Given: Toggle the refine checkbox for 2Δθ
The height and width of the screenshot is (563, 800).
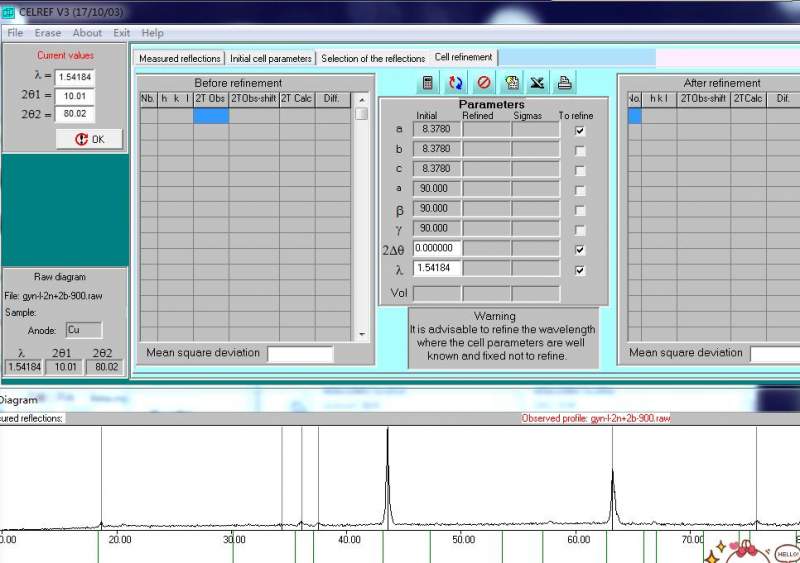Looking at the screenshot, I should (x=580, y=250).
